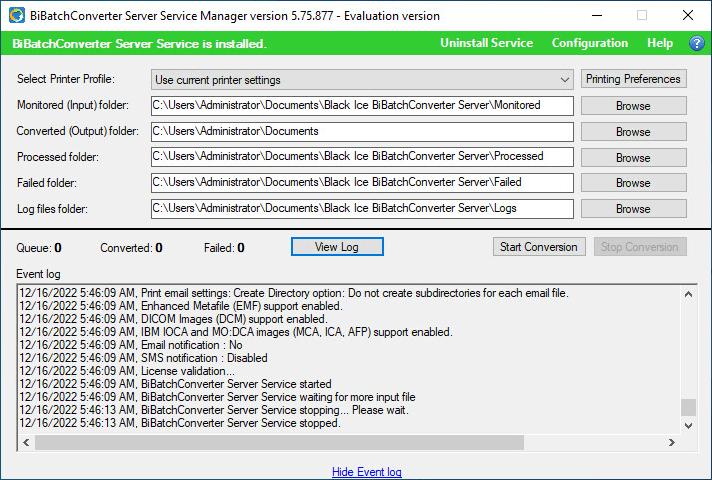This screenshot has width=712, height=480.
Task: Click the BiBatchConverter app icon in title bar
Action: 17,15
